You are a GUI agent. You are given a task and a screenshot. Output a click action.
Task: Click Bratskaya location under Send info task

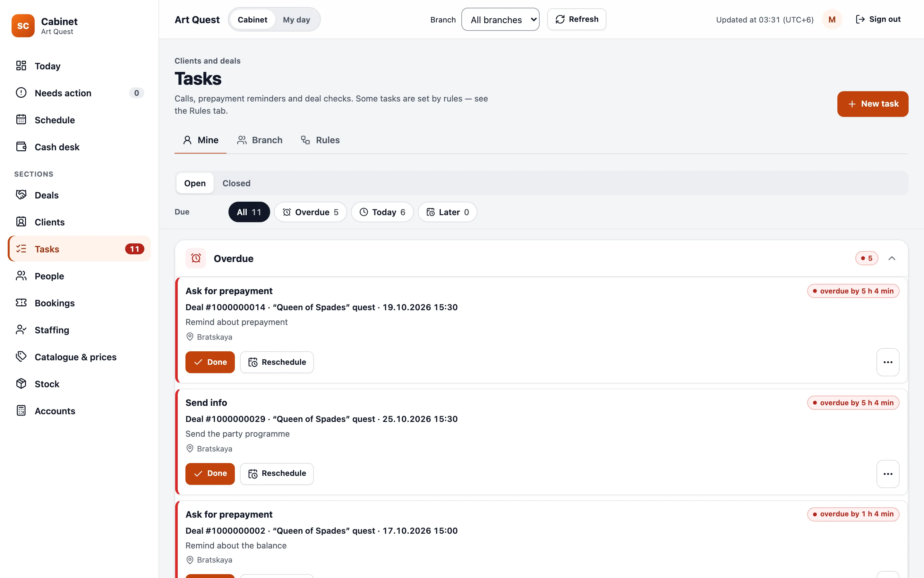pyautogui.click(x=209, y=448)
